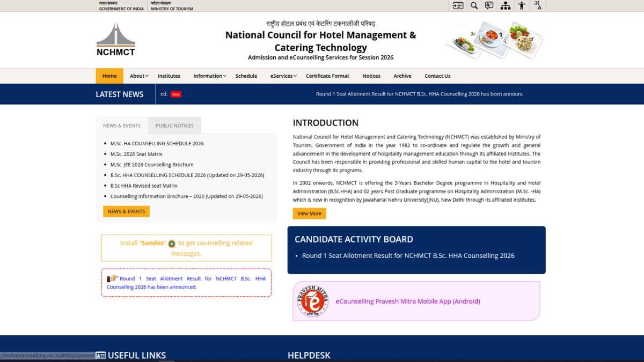Click the National Council for Hotel Management title
644x362 pixels.
coord(320,41)
